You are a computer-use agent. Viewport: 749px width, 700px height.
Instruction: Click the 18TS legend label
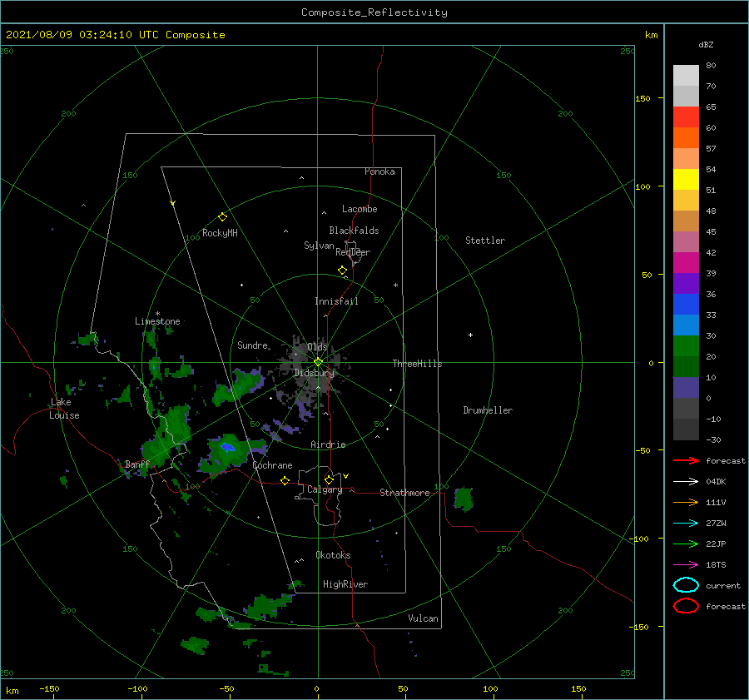point(716,565)
